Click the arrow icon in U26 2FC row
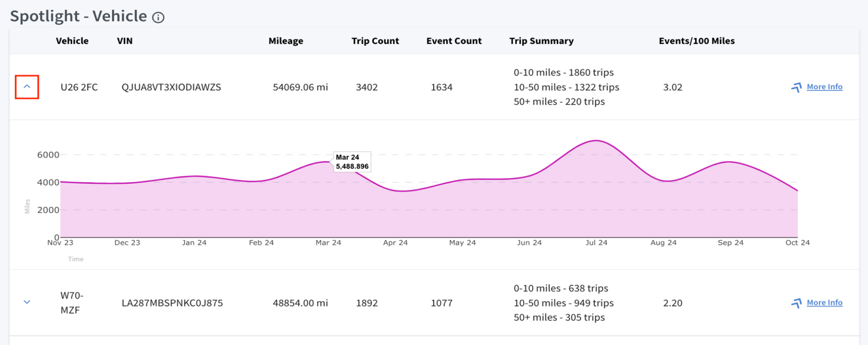This screenshot has height=345, width=868. (796, 87)
